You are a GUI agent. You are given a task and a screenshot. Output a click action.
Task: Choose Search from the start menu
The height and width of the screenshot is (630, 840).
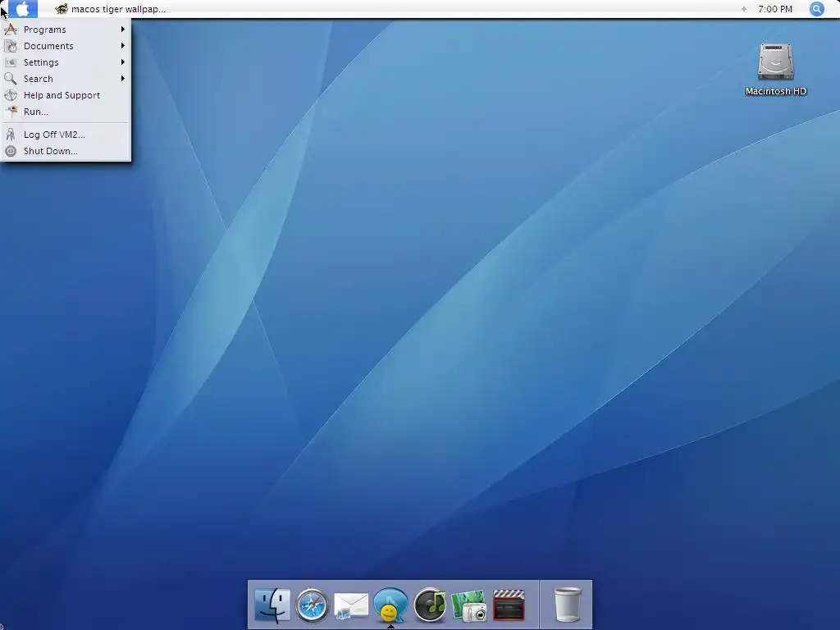pos(66,79)
